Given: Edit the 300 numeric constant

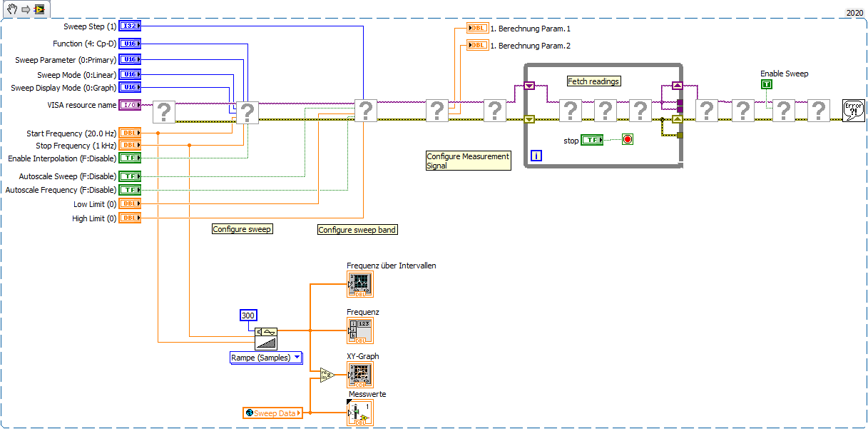Looking at the screenshot, I should [248, 316].
